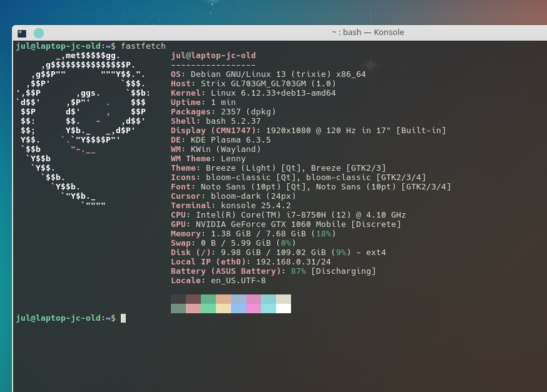Click the GPU NVIDIA GeForce GTX 1060 line
The image size is (547, 392).
pyautogui.click(x=285, y=224)
